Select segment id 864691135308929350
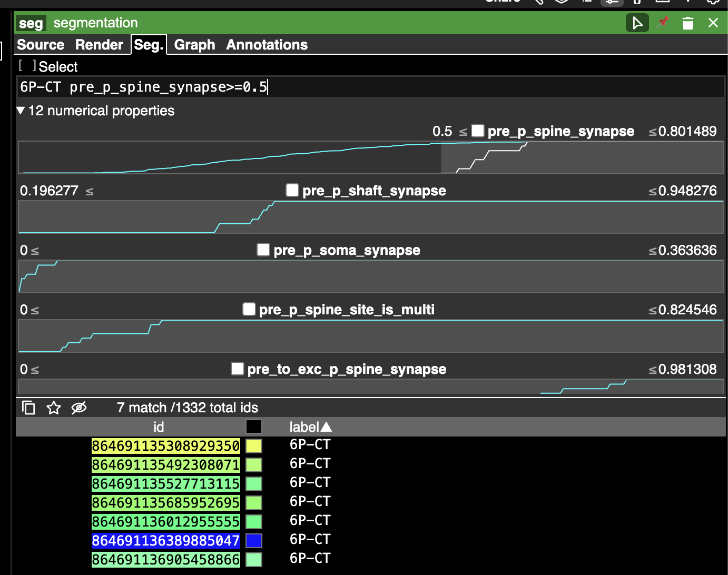 pos(166,446)
